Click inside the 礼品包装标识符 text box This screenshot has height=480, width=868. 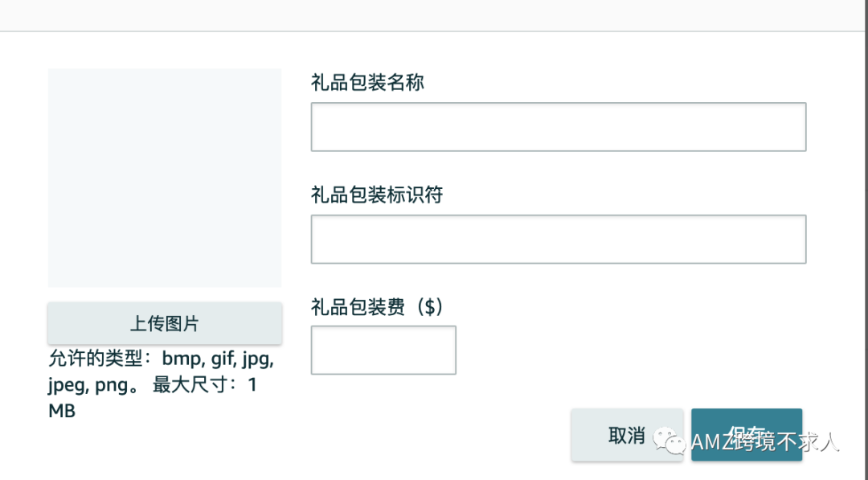click(x=558, y=239)
